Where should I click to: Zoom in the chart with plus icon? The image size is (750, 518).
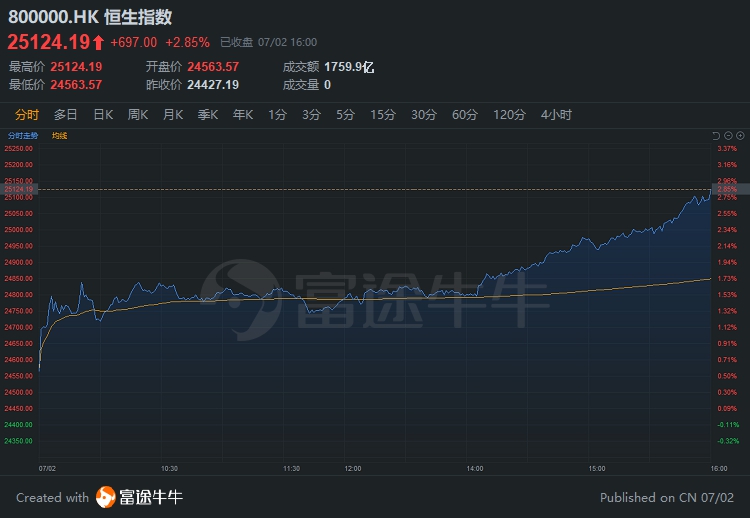pos(740,136)
